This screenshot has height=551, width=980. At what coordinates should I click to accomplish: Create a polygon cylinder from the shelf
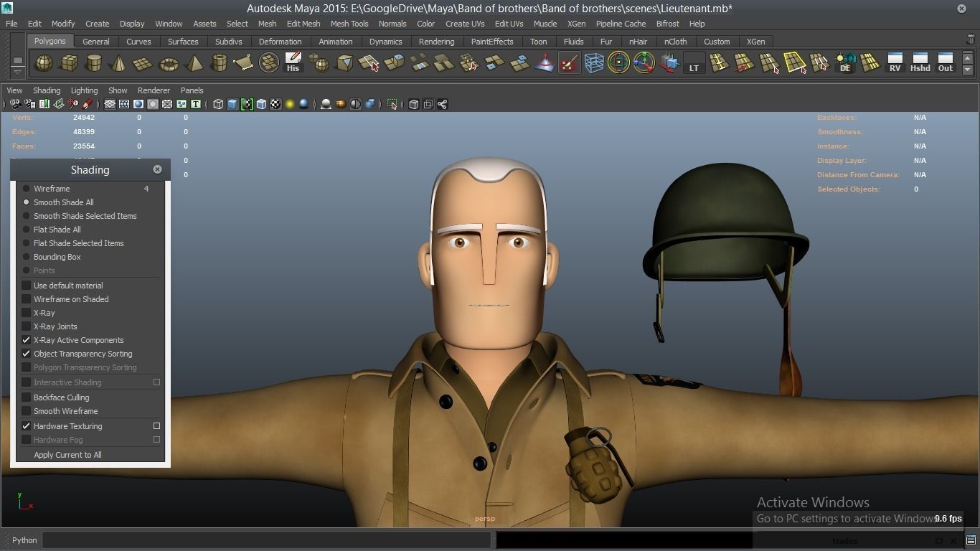93,63
